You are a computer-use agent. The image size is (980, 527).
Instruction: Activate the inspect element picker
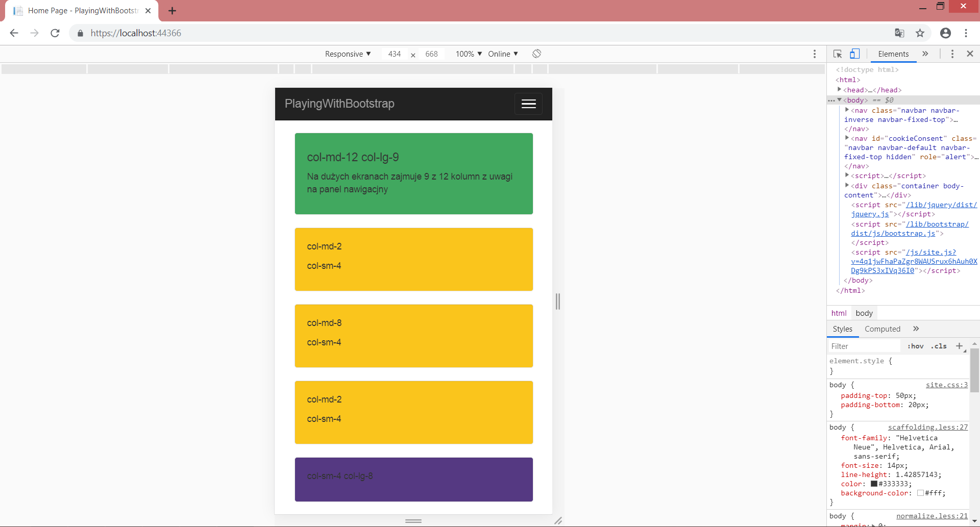point(838,54)
